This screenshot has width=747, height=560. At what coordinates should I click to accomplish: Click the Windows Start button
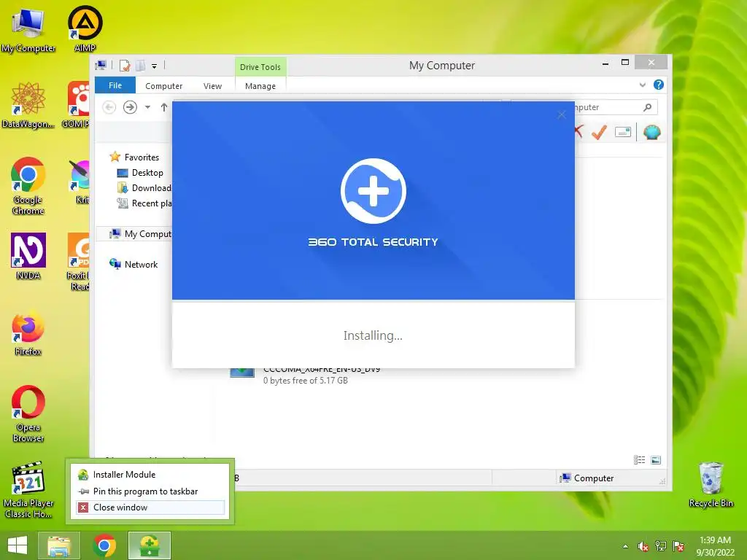pos(18,545)
